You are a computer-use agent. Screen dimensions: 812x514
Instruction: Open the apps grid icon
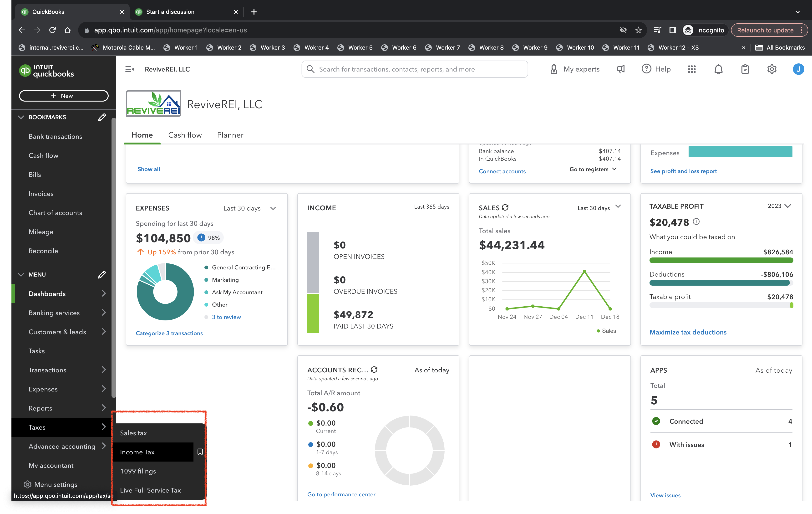point(692,69)
